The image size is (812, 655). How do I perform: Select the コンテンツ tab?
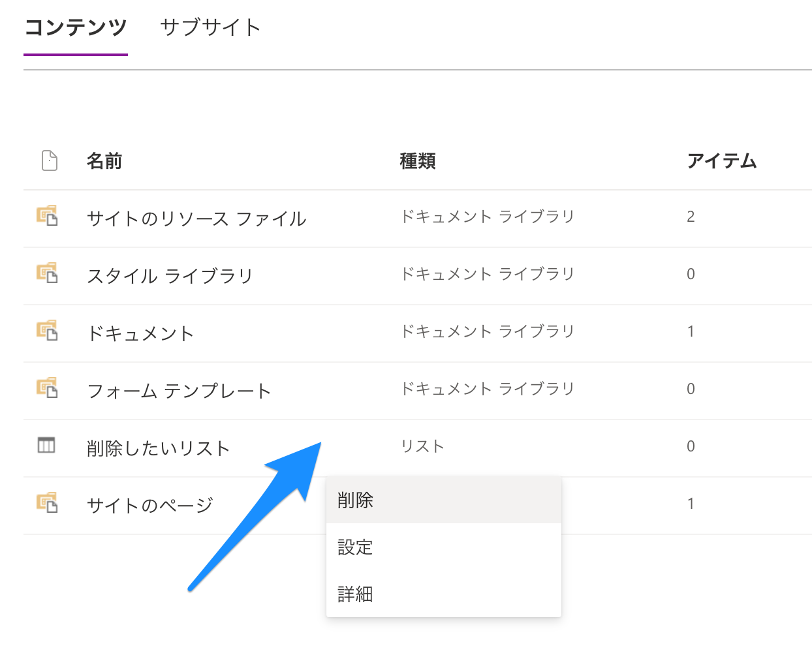click(x=76, y=27)
